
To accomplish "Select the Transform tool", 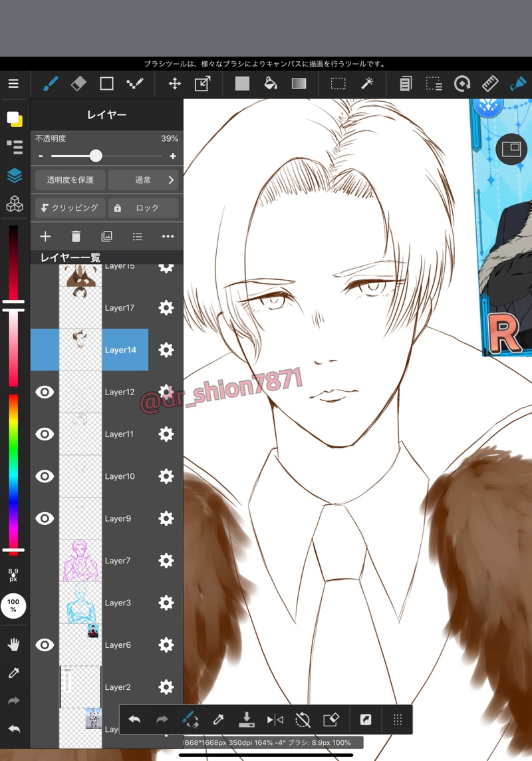I will [x=203, y=83].
